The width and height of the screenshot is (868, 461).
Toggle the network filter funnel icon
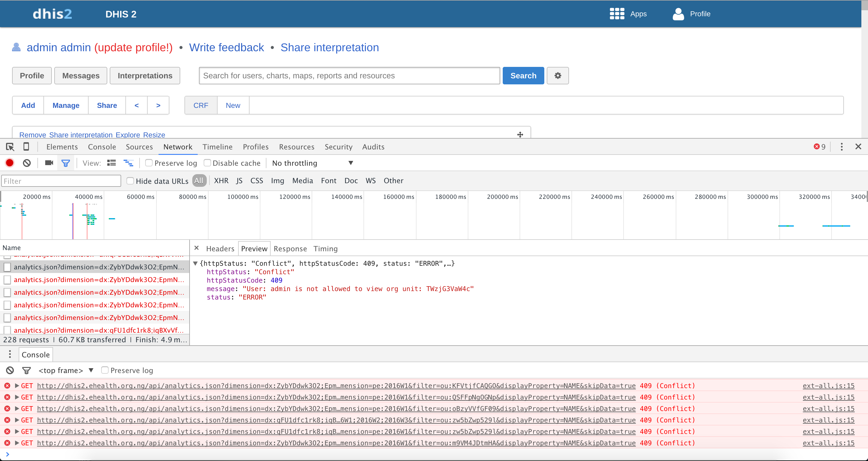66,163
